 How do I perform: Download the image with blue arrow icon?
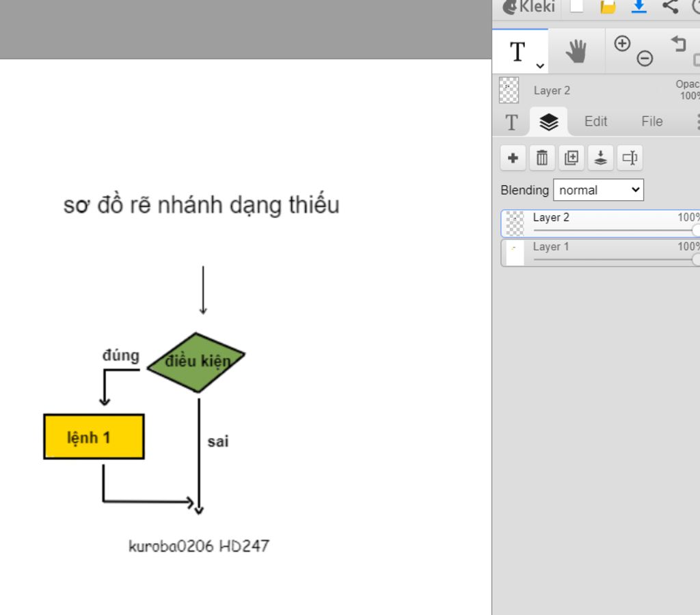[639, 6]
